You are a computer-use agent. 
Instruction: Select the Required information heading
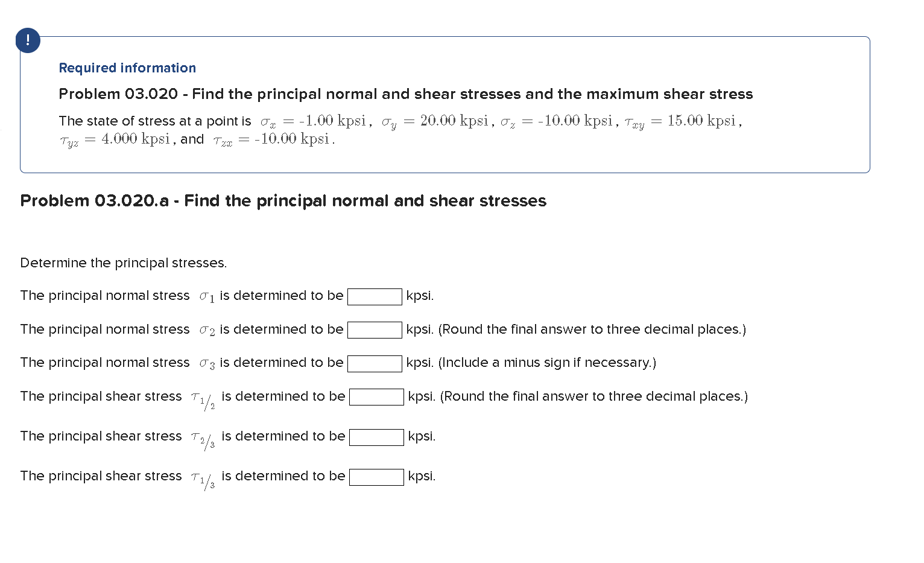127,68
